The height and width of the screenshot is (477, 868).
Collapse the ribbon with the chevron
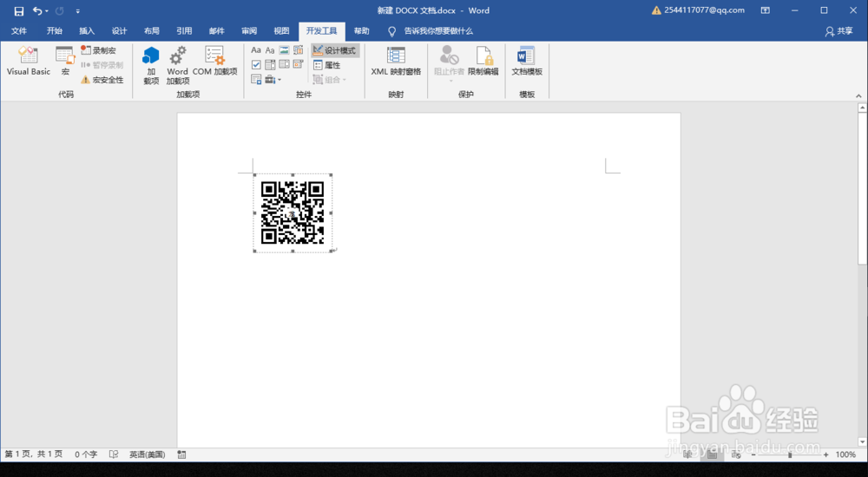pos(858,95)
